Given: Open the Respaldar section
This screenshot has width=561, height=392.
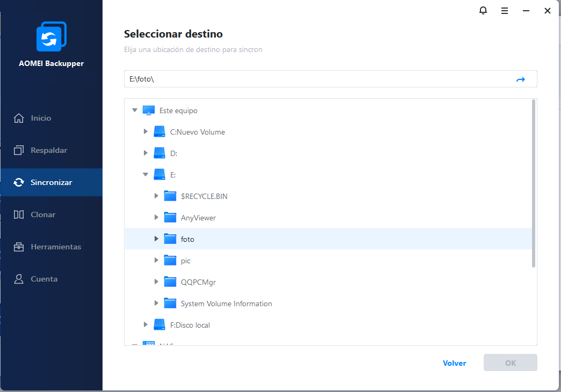Looking at the screenshot, I should point(52,150).
